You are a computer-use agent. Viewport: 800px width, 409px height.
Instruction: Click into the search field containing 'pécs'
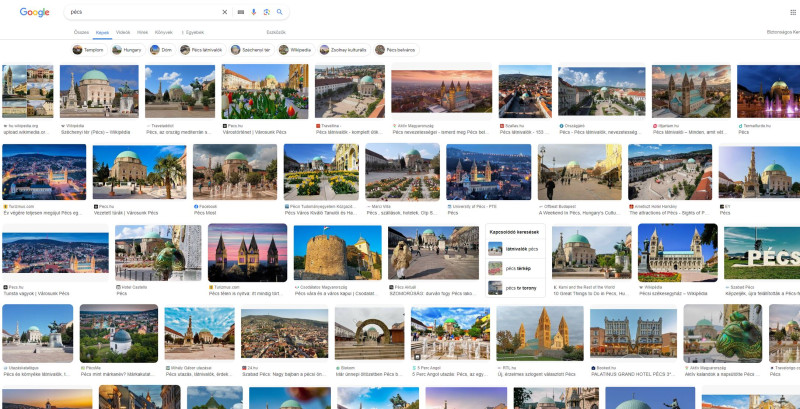click(143, 12)
